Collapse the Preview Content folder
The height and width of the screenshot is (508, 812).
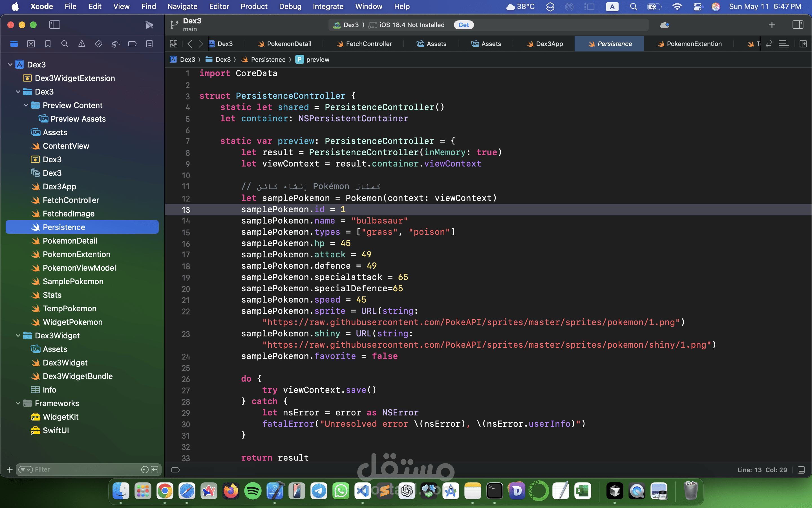[x=26, y=105]
